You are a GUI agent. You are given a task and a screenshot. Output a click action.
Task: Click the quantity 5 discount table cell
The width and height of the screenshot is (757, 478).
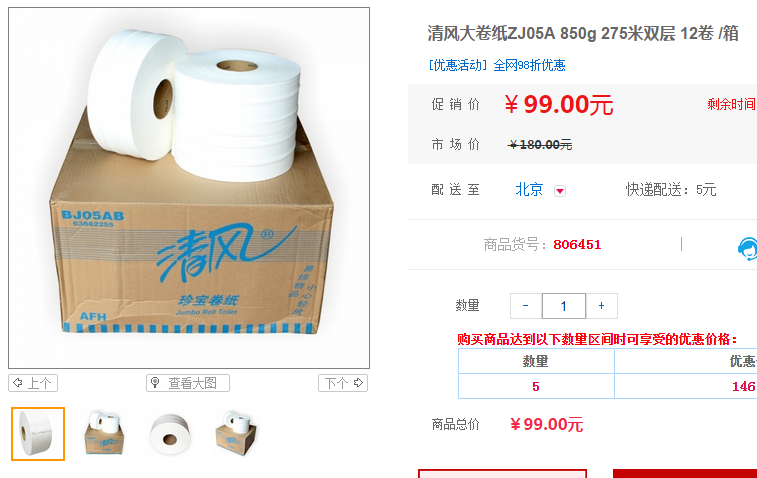[536, 386]
